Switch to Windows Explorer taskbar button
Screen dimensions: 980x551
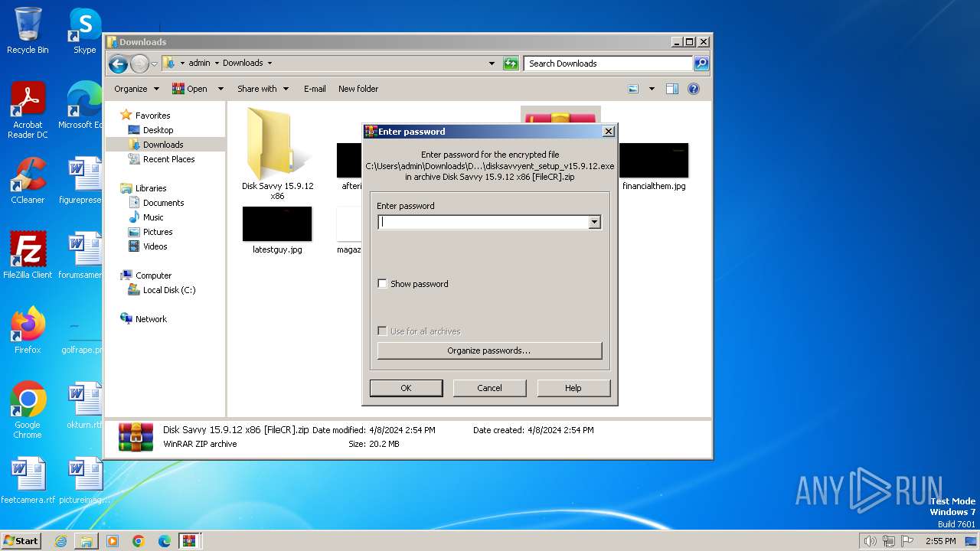click(x=87, y=541)
